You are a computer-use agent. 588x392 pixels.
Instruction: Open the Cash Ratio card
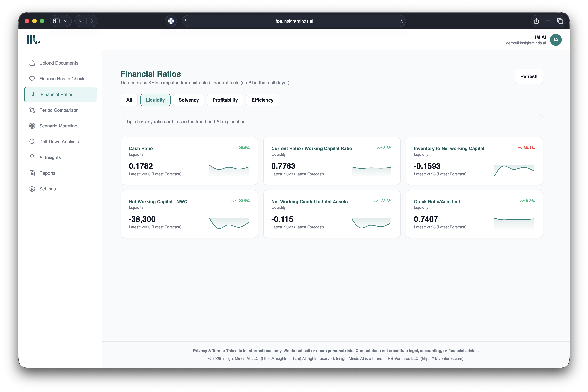[x=189, y=161]
